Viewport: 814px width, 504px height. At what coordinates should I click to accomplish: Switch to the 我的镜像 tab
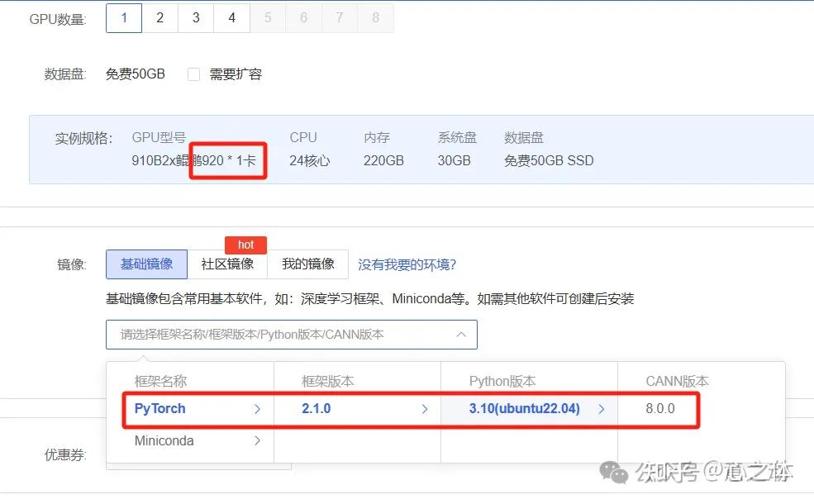point(307,264)
